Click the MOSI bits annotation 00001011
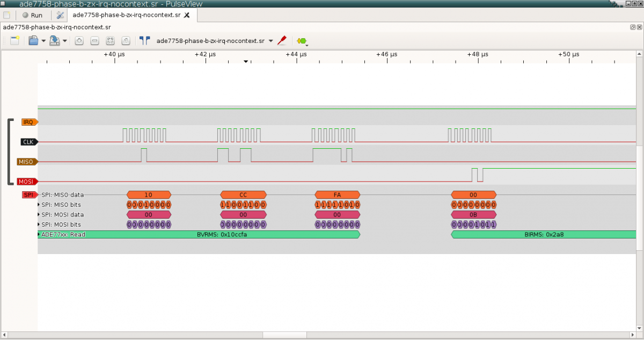 tap(473, 225)
